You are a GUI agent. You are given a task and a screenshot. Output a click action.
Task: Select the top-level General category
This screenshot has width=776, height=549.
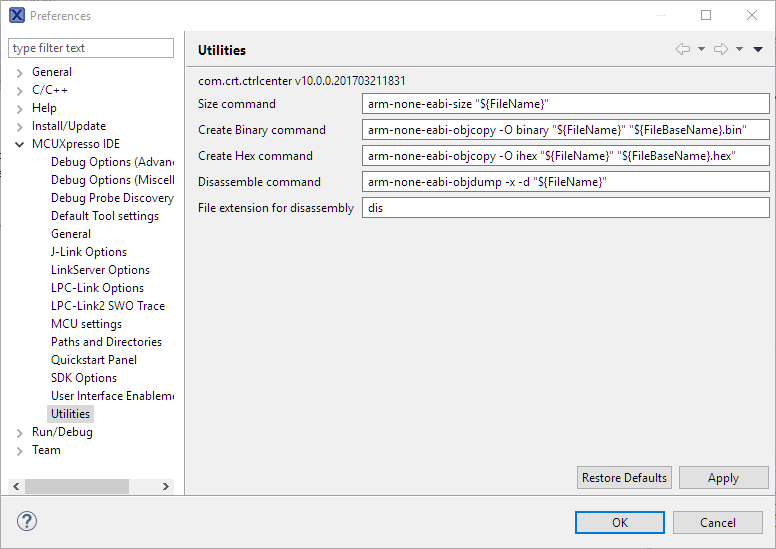(52, 72)
